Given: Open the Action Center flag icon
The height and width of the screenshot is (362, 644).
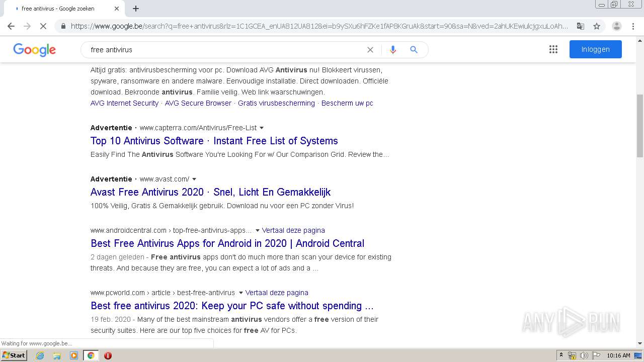Looking at the screenshot, I should pos(596,355).
